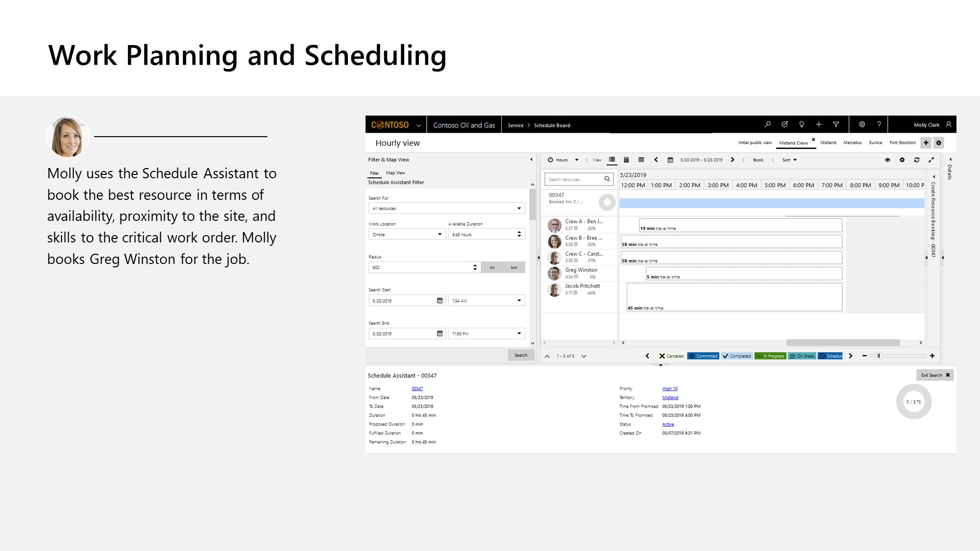Open the Hours view dropdown

pos(563,160)
